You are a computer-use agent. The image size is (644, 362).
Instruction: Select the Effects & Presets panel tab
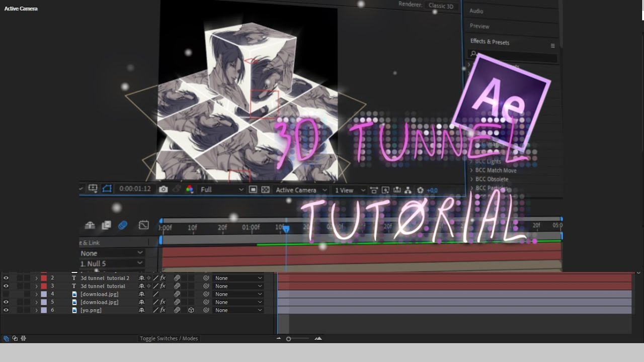point(490,42)
